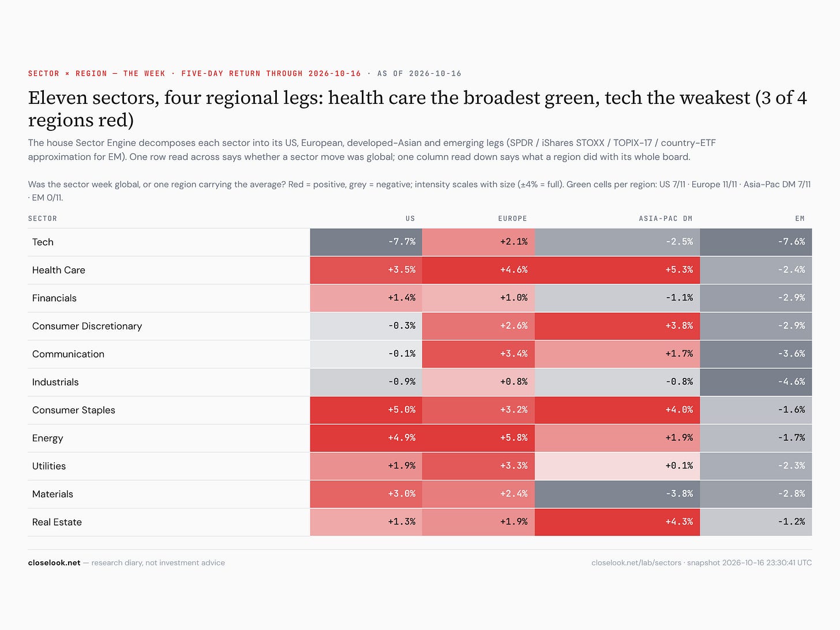The image size is (840, 630).
Task: Click the US column header
Action: [410, 219]
